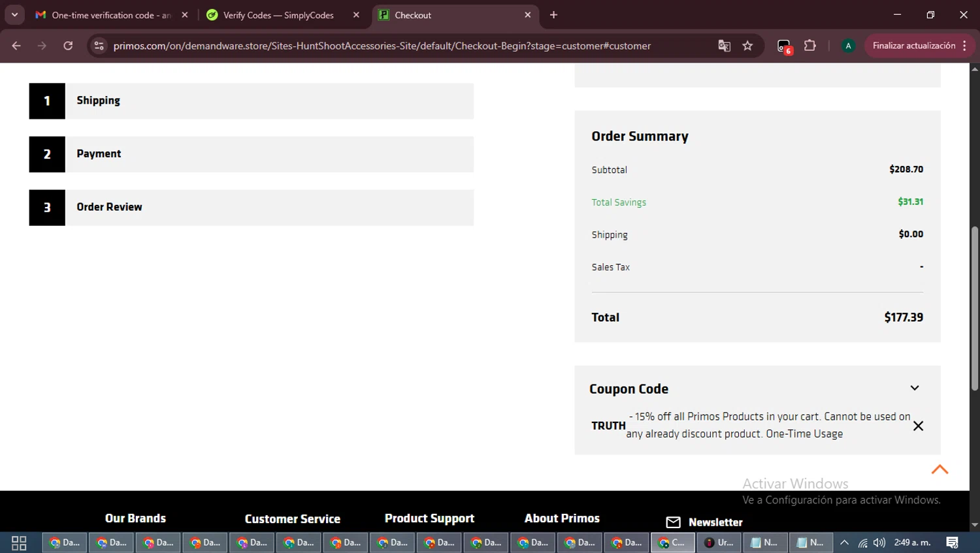
Task: Show hidden system tray icons
Action: [844, 543]
